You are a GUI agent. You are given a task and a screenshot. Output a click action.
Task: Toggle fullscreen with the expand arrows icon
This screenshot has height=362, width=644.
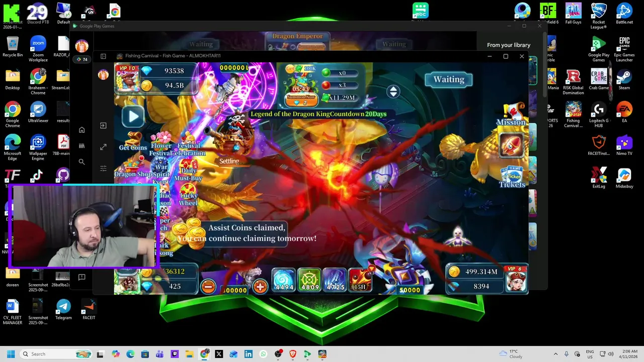point(103,147)
